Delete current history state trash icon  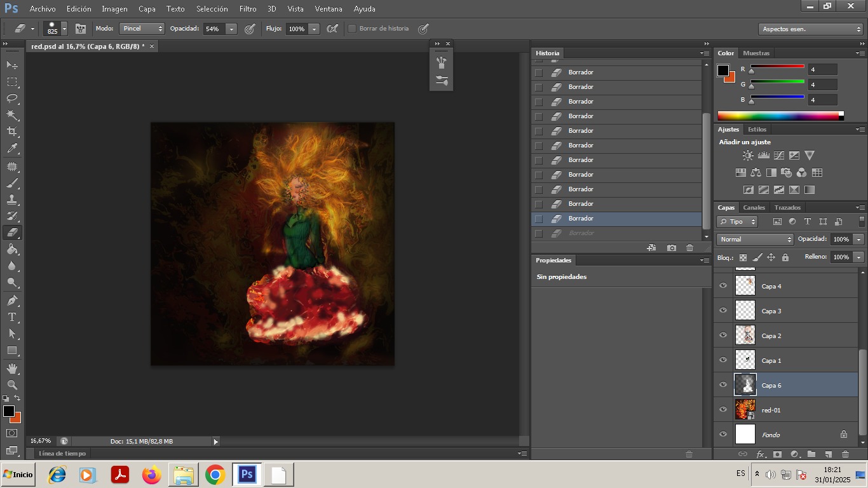(689, 248)
